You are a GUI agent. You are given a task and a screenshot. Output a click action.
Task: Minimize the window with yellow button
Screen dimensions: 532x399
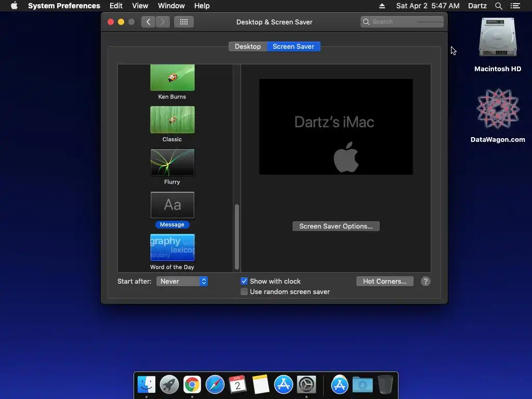click(121, 22)
